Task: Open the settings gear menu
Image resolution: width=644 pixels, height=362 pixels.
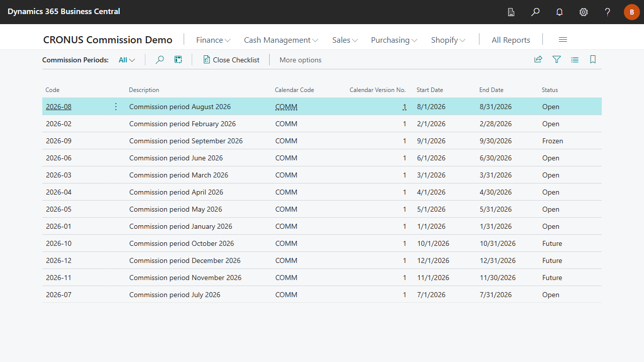Action: point(584,12)
